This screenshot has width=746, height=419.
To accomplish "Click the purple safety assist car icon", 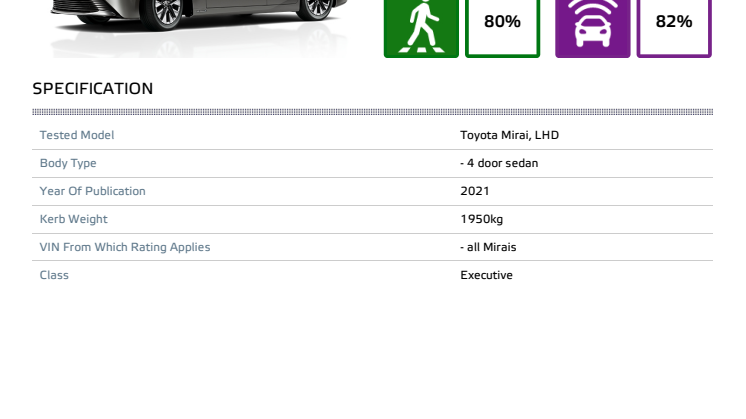I will point(592,29).
